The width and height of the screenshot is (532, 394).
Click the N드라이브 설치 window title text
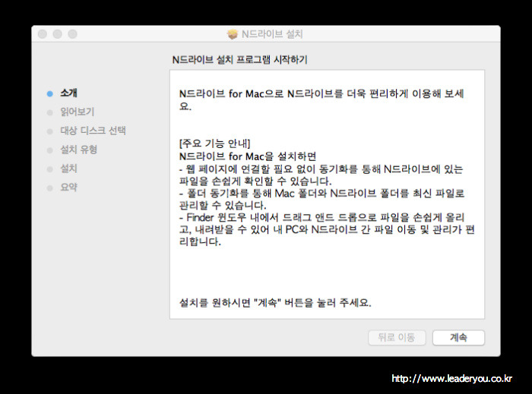click(272, 34)
